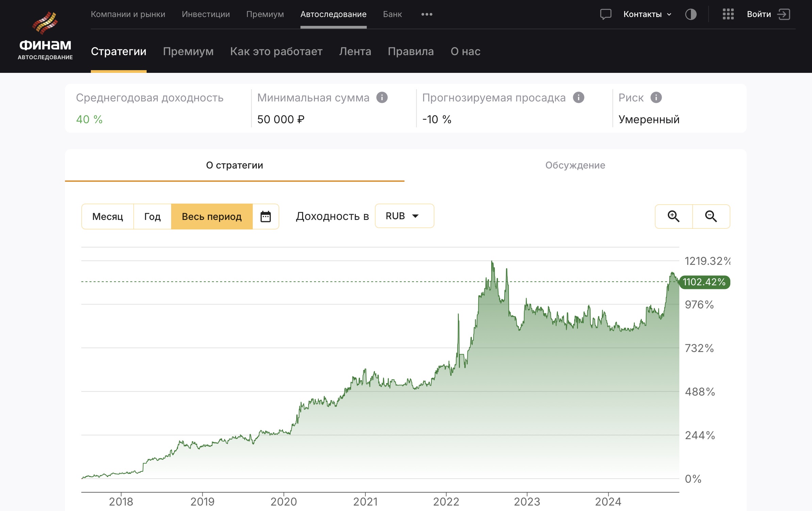Toggle dark theme contrast icon
This screenshot has height=511, width=812.
tap(691, 14)
